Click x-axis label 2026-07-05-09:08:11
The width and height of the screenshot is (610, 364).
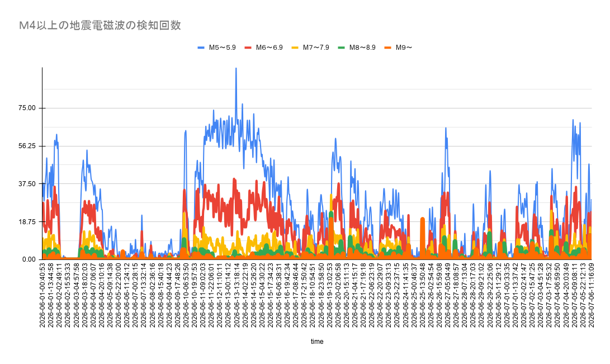(574, 295)
